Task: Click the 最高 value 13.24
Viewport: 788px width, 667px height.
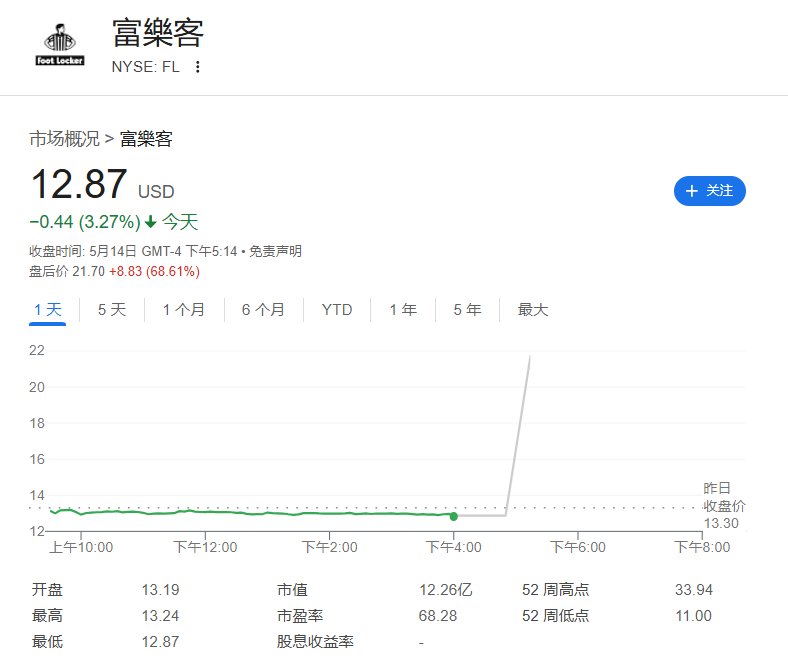Action: 160,616
